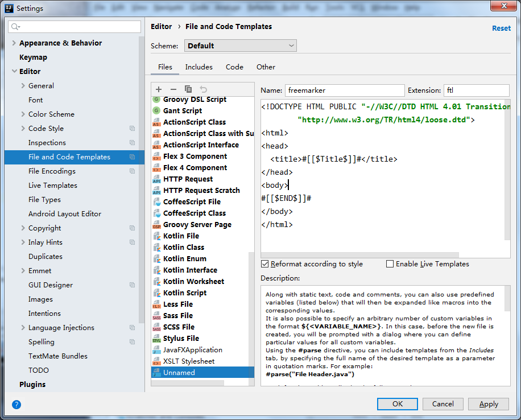The image size is (521, 420).
Task: Click the template Name input field
Action: tap(345, 90)
